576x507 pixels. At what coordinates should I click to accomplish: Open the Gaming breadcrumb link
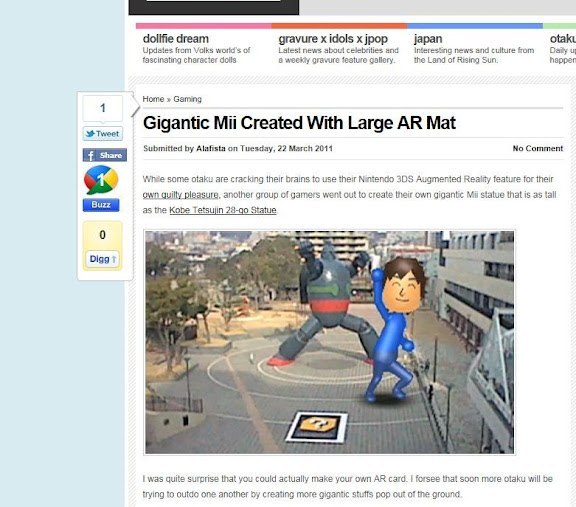pyautogui.click(x=187, y=99)
